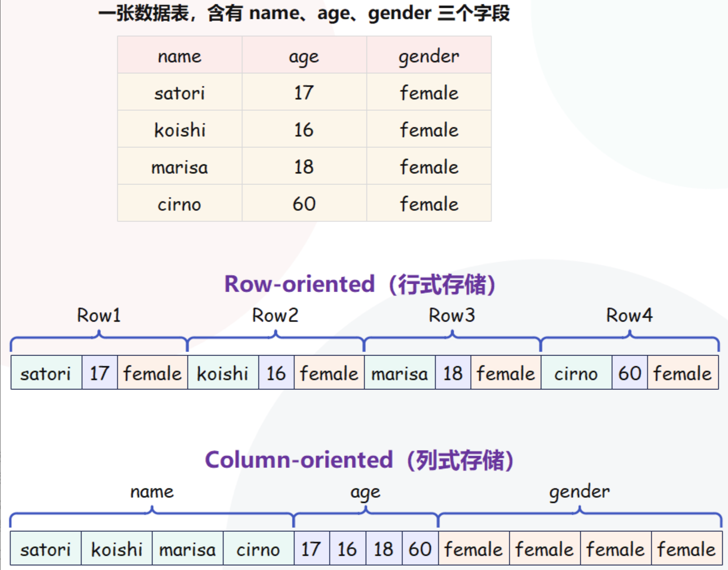Click 'cirno' block in Row-oriented strip

click(576, 373)
